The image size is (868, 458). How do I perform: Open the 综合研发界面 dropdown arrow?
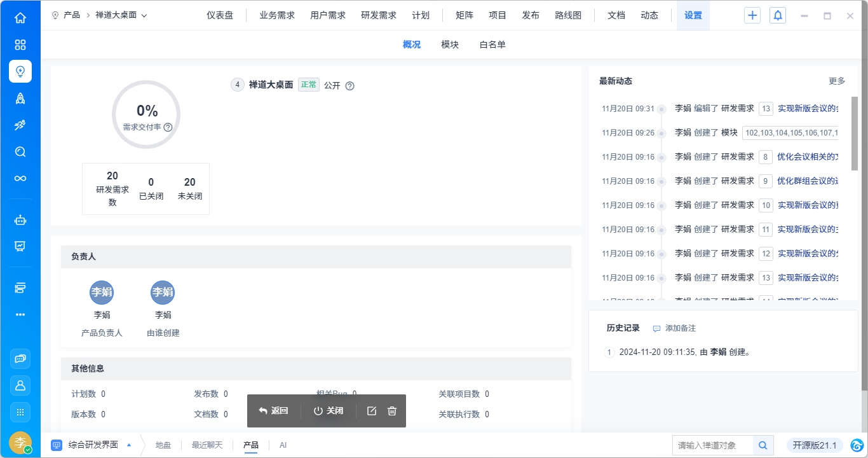[x=129, y=445]
